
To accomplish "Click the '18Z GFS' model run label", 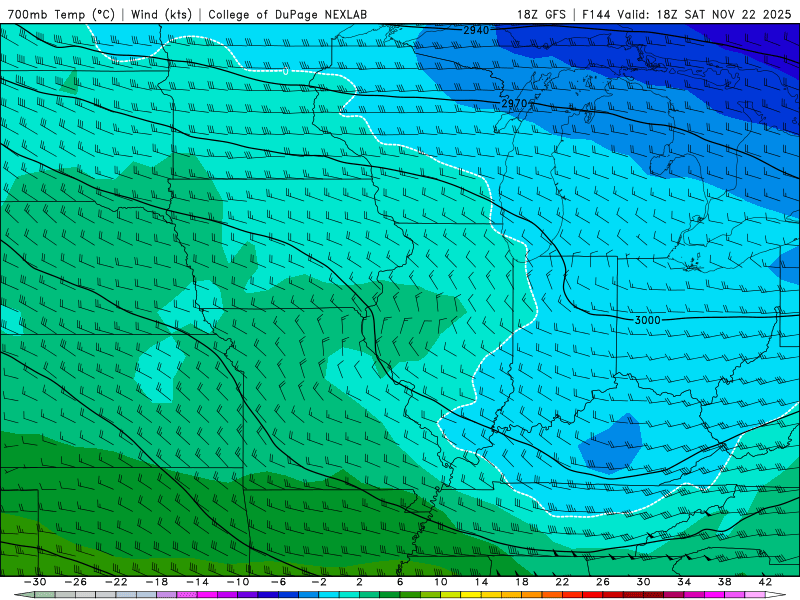I will 541,14.
